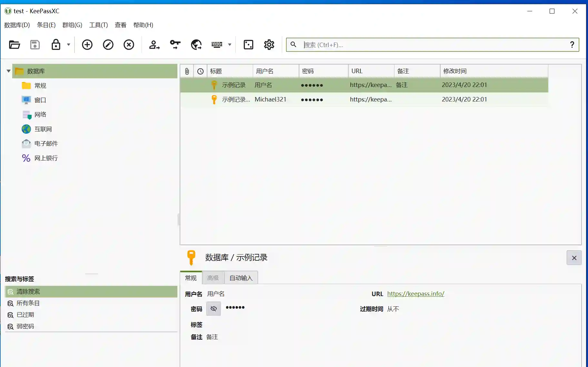
Task: Toggle password visibility eye icon
Action: coord(214,309)
